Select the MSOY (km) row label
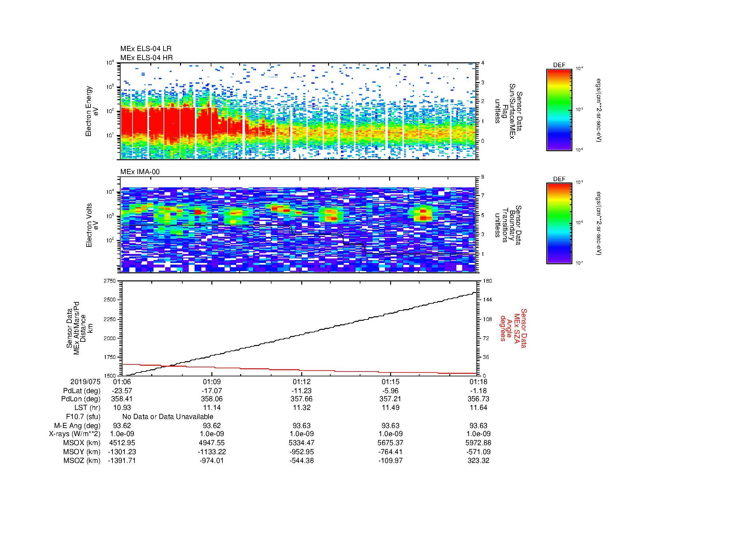This screenshot has height=534, width=756. [82, 452]
